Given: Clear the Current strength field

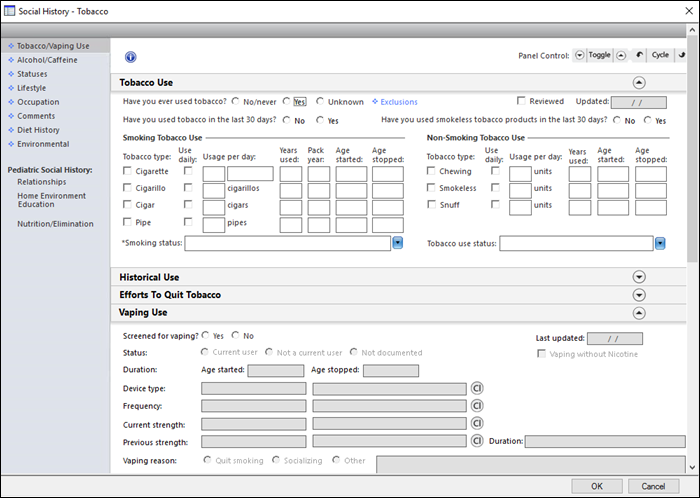Looking at the screenshot, I should 477,424.
